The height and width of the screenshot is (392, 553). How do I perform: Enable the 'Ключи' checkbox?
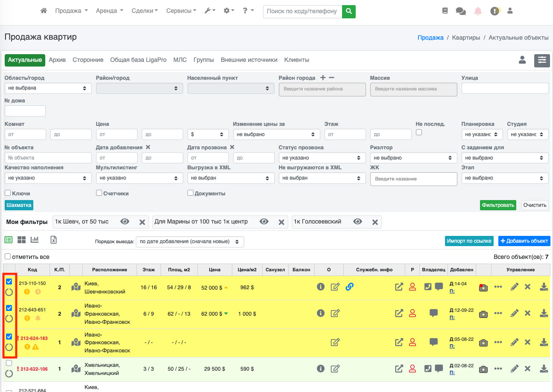coord(8,193)
